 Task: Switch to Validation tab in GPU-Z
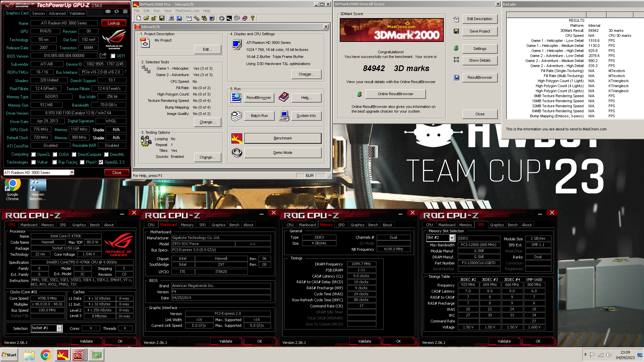click(x=77, y=13)
